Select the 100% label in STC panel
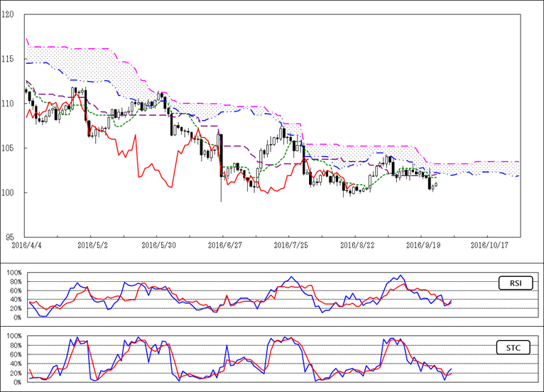Screen dimensions: 544x392 [13, 337]
